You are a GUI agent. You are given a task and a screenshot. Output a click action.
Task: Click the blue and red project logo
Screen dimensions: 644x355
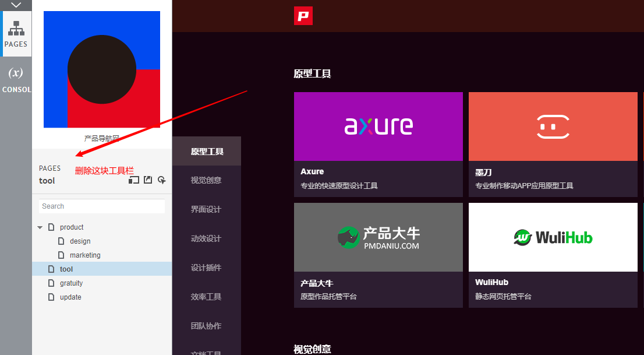click(102, 69)
